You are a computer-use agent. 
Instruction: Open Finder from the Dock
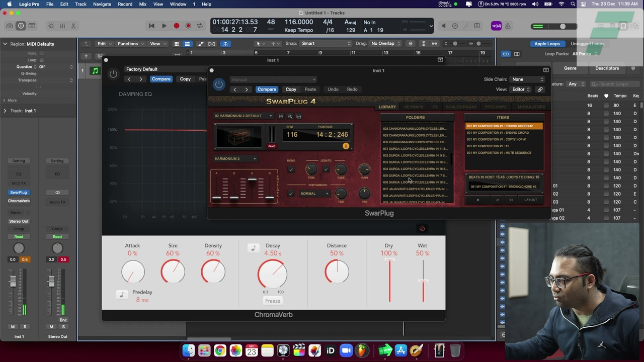[188, 350]
